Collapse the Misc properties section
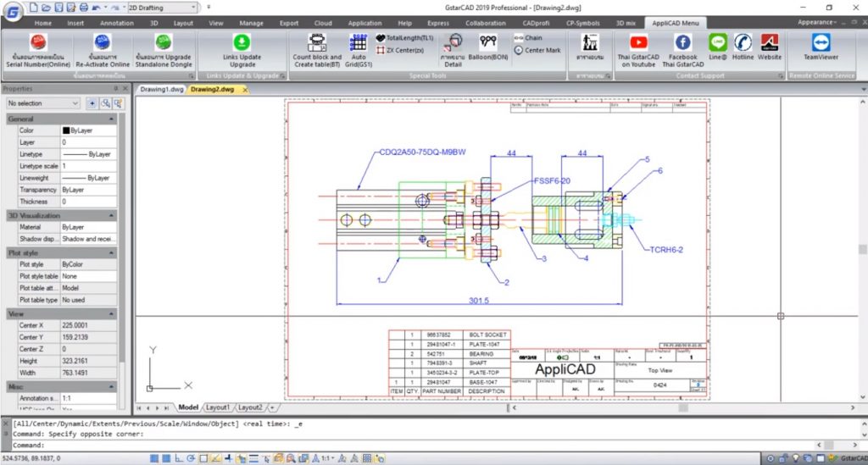The width and height of the screenshot is (868, 465). pos(111,386)
